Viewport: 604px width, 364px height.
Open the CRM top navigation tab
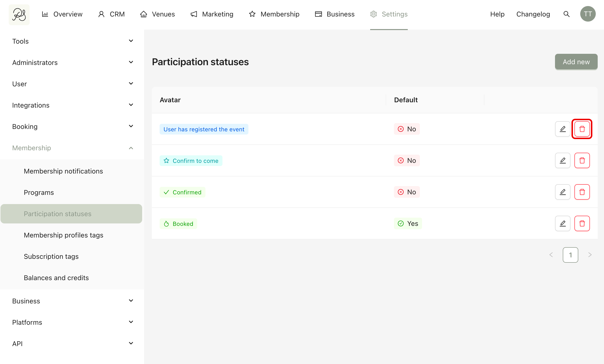pyautogui.click(x=112, y=14)
